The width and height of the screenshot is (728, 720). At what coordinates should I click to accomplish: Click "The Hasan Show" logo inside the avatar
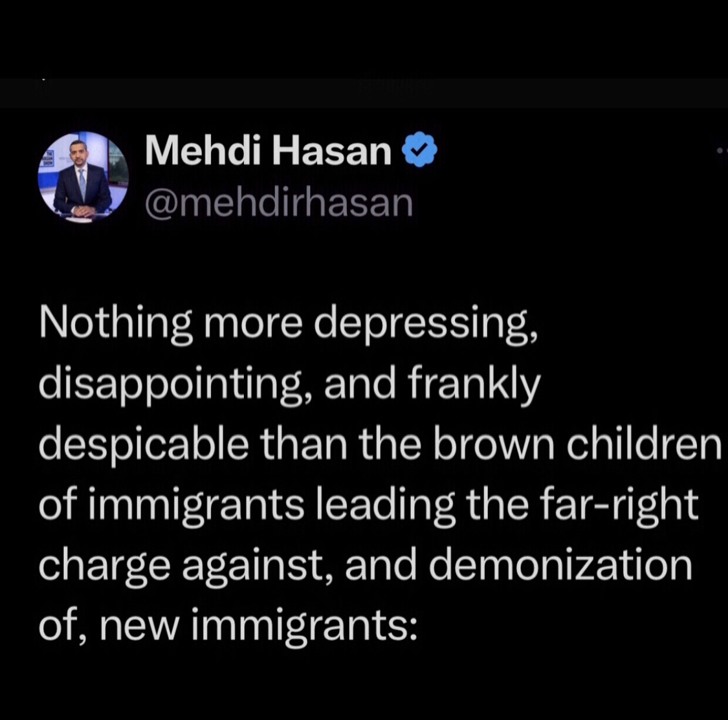47,159
